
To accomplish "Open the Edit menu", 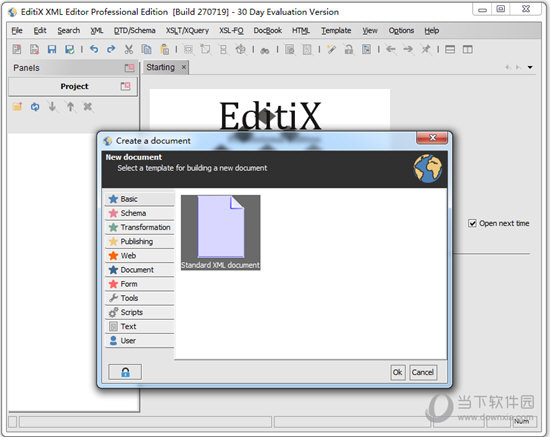I will coord(40,31).
